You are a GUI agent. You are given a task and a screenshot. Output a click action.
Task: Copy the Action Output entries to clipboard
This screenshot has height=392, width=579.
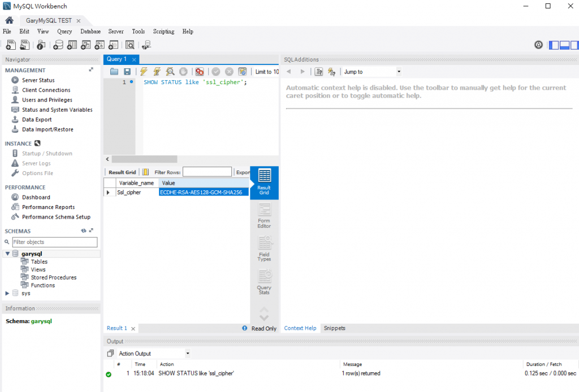point(110,353)
